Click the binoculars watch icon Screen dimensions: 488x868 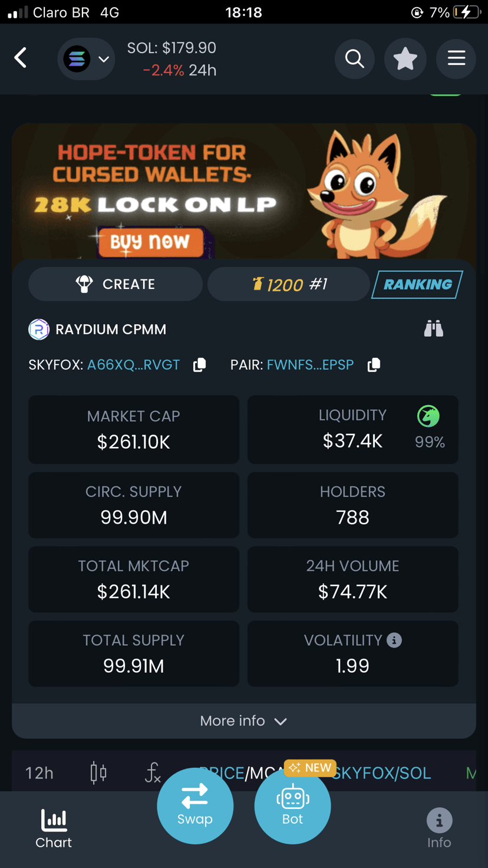433,328
